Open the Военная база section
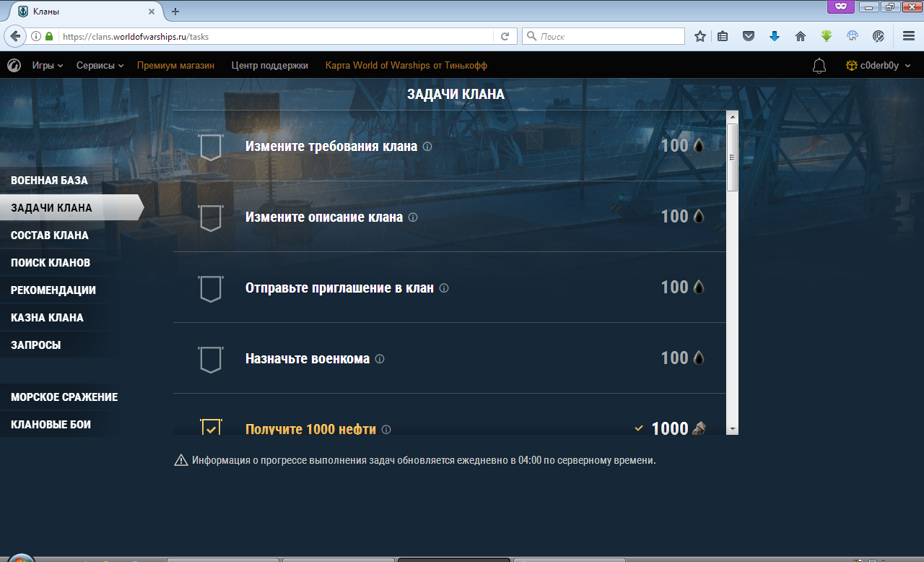The height and width of the screenshot is (562, 924). (x=49, y=181)
